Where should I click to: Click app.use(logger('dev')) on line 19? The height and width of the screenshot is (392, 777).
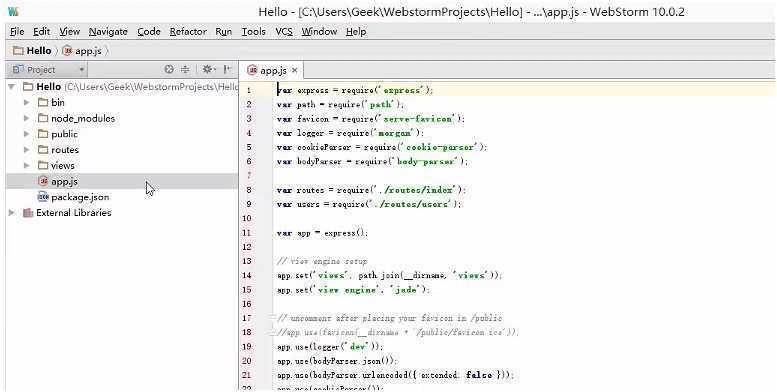pos(330,347)
